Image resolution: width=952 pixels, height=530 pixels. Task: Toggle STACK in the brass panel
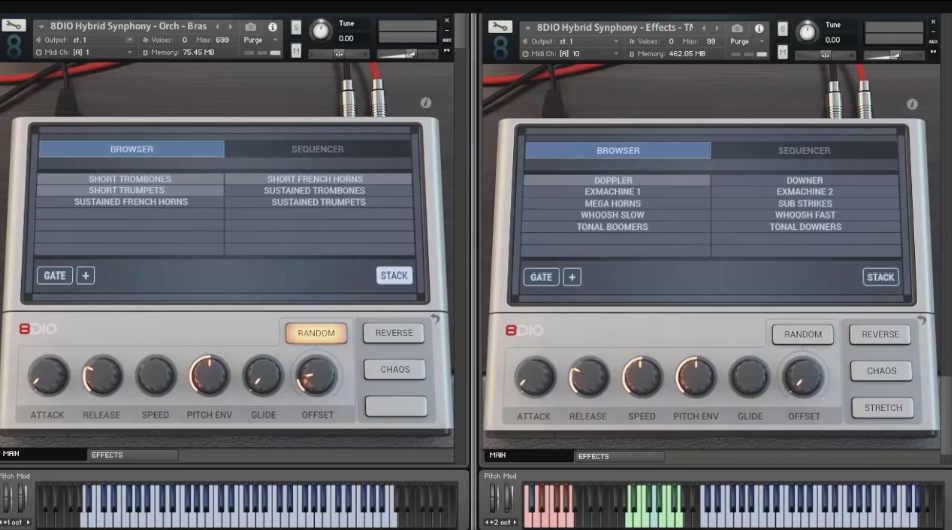(x=394, y=276)
